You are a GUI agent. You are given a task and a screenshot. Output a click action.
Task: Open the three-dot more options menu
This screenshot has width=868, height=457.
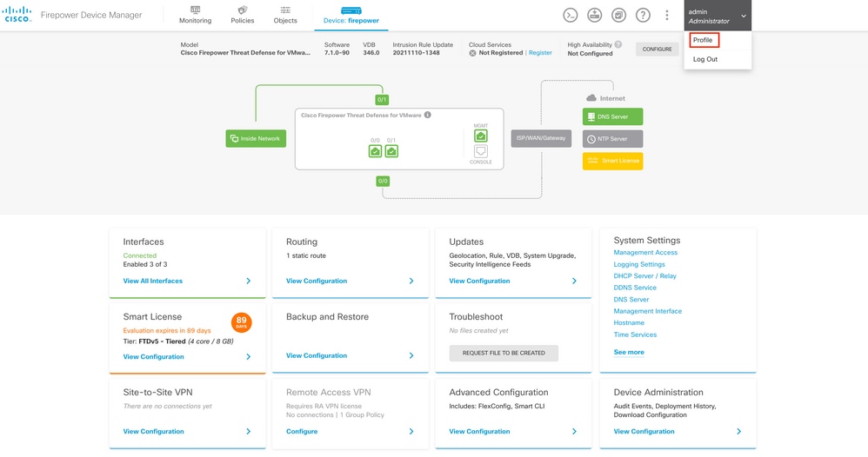click(x=667, y=16)
